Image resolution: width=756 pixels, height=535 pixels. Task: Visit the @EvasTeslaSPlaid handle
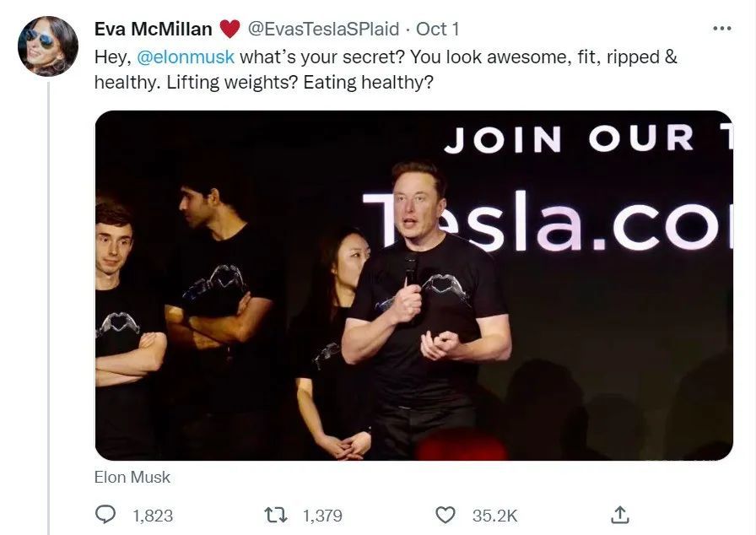(x=323, y=30)
